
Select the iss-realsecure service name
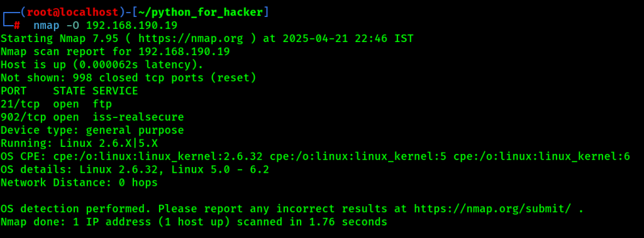coord(138,117)
